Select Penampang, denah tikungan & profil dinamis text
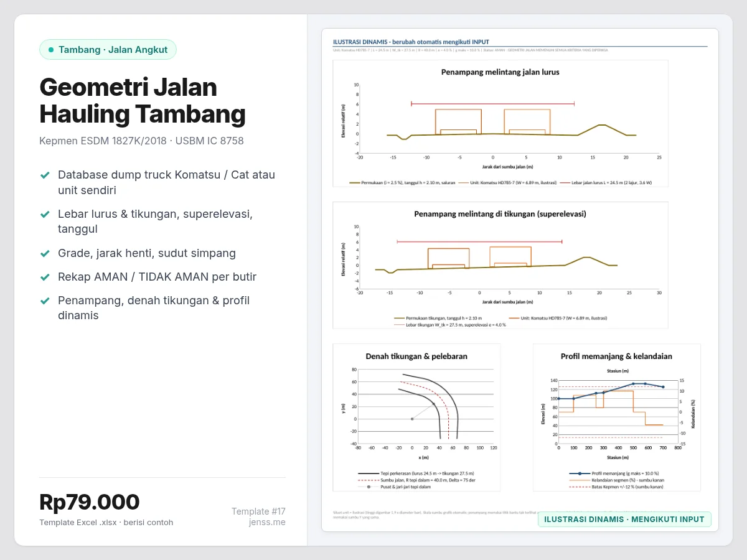 point(154,307)
